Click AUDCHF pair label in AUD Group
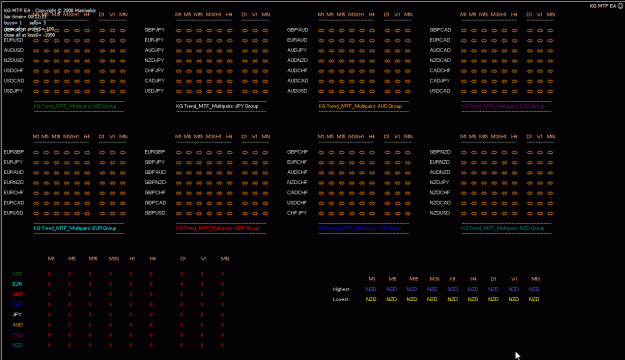The height and width of the screenshot is (360, 625). tap(297, 71)
